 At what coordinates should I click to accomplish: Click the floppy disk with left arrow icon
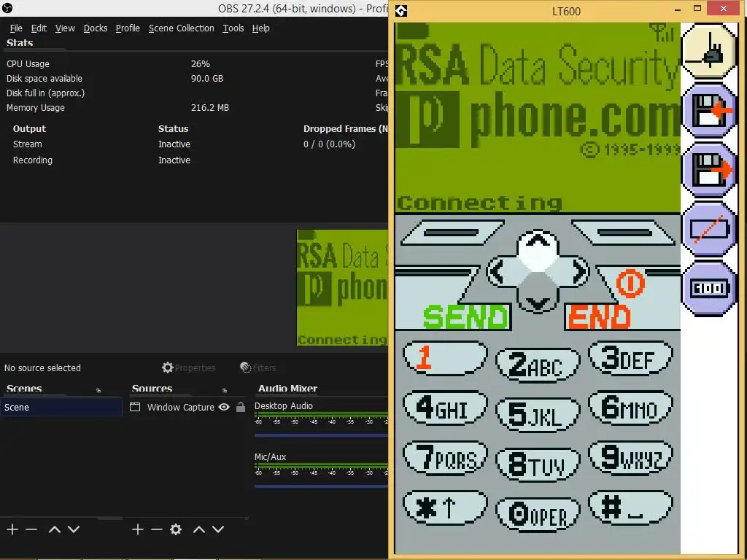(709, 111)
